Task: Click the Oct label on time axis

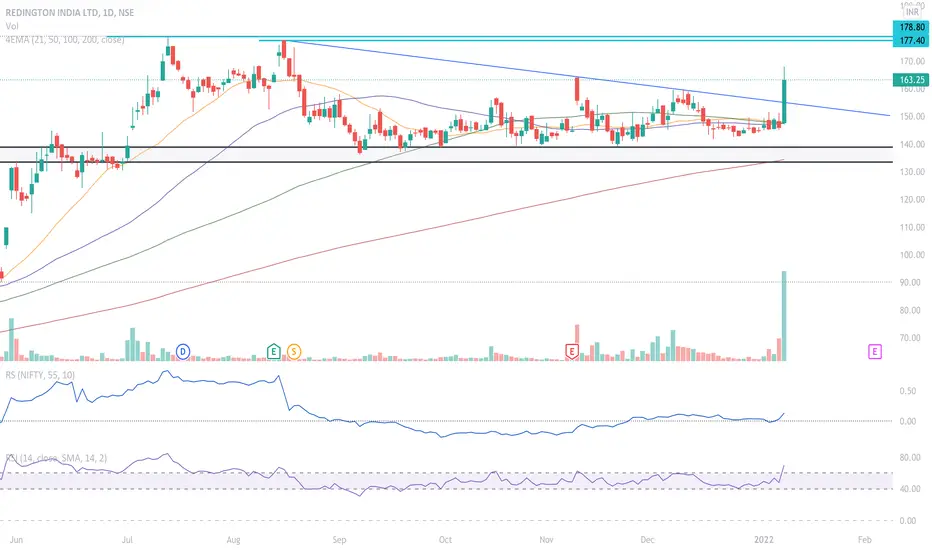Action: [x=445, y=540]
